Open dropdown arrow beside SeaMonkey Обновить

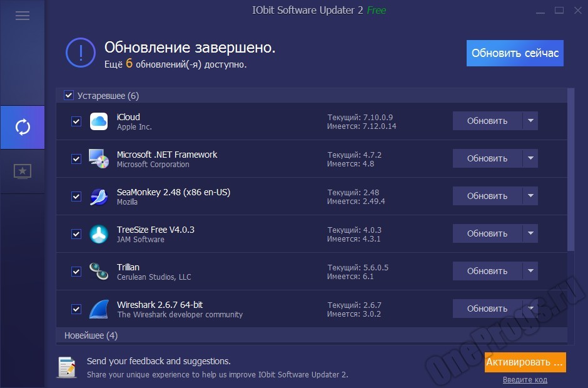click(530, 196)
